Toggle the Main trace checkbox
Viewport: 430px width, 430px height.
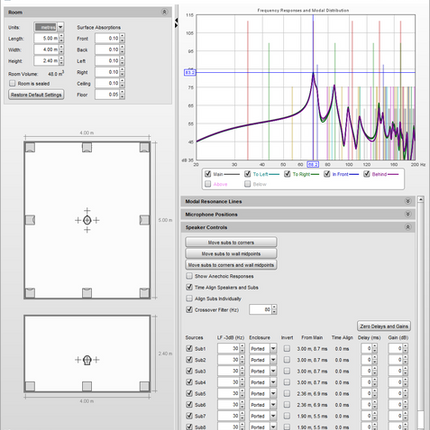point(208,174)
